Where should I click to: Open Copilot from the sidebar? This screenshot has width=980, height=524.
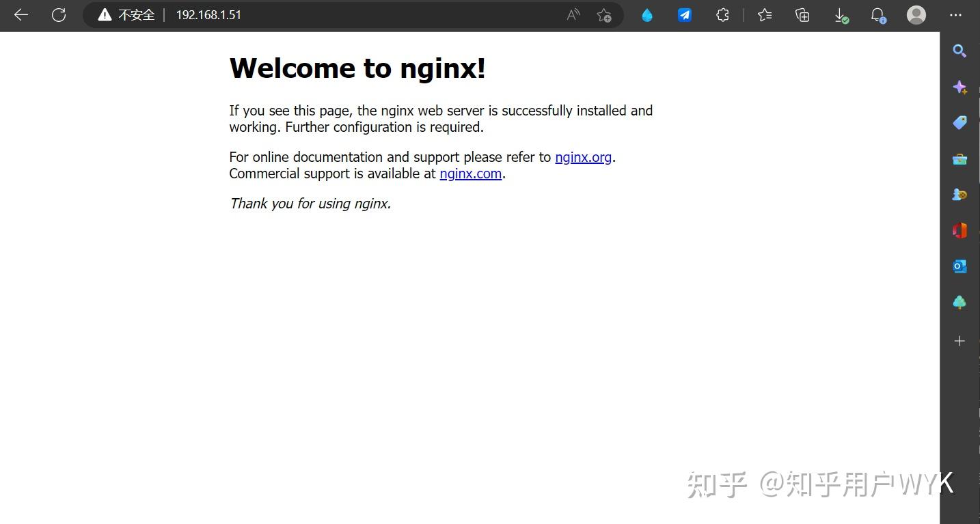coord(959,87)
